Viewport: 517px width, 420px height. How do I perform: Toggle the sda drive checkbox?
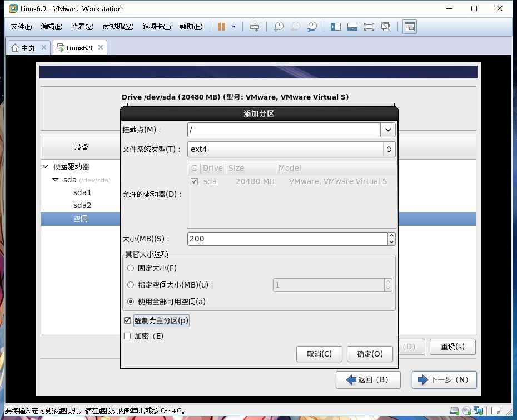tap(194, 181)
